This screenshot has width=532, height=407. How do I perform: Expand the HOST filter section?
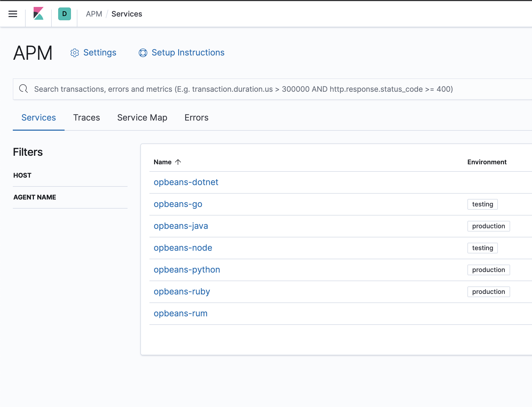[x=22, y=175]
